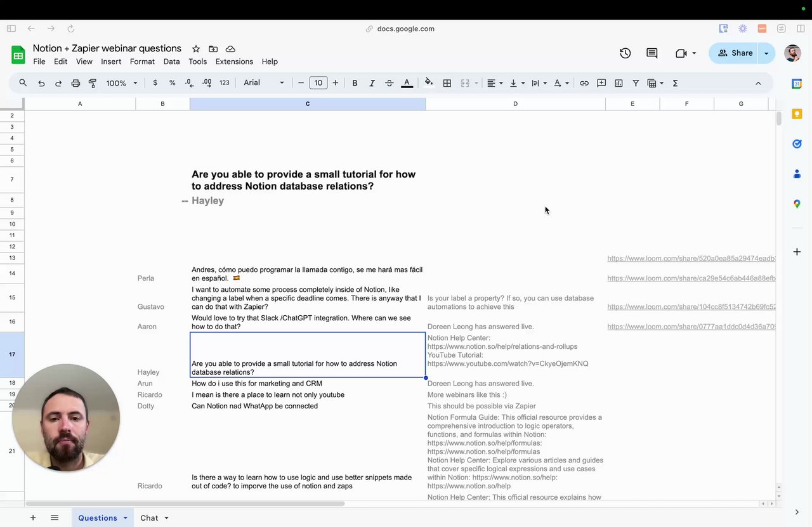The image size is (812, 527).
Task: Open the Insert menu
Action: click(x=111, y=62)
